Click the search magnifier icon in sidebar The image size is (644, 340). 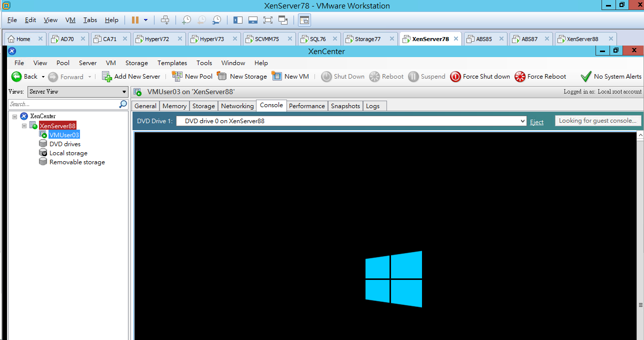click(x=123, y=104)
